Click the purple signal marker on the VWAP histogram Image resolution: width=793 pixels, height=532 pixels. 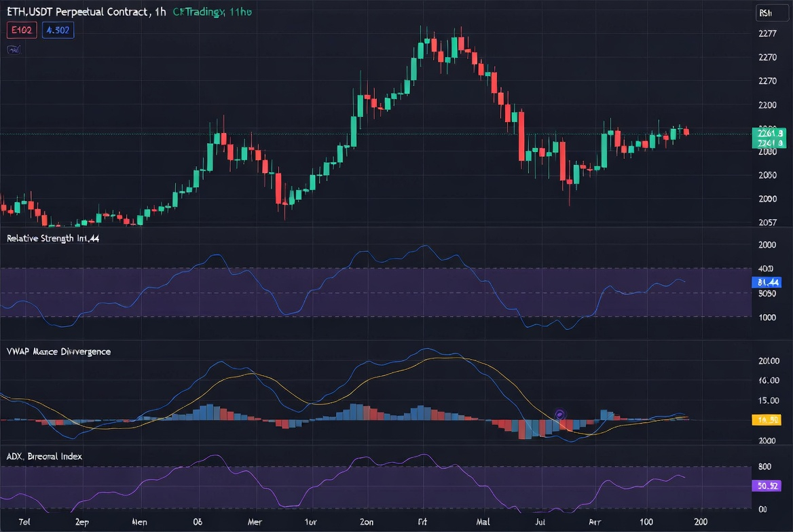(x=559, y=415)
